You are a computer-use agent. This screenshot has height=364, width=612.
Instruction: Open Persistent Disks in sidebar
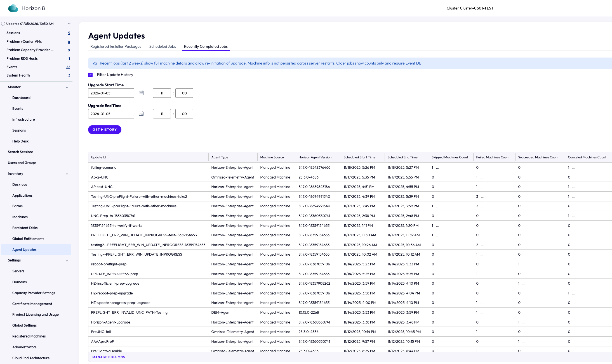pos(25,228)
